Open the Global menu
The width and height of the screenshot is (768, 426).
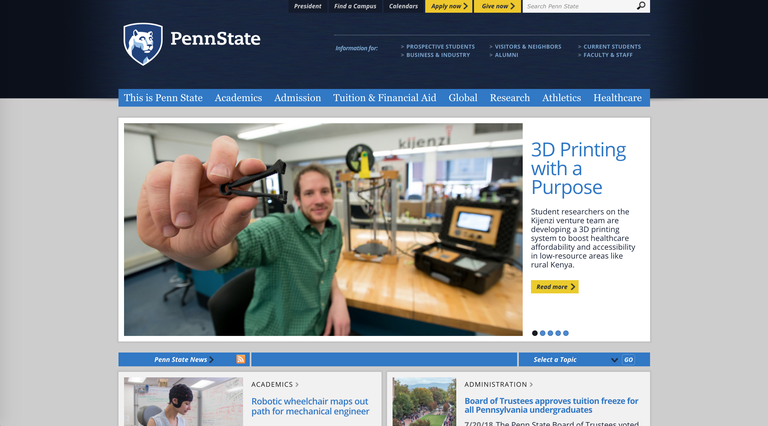pyautogui.click(x=463, y=97)
